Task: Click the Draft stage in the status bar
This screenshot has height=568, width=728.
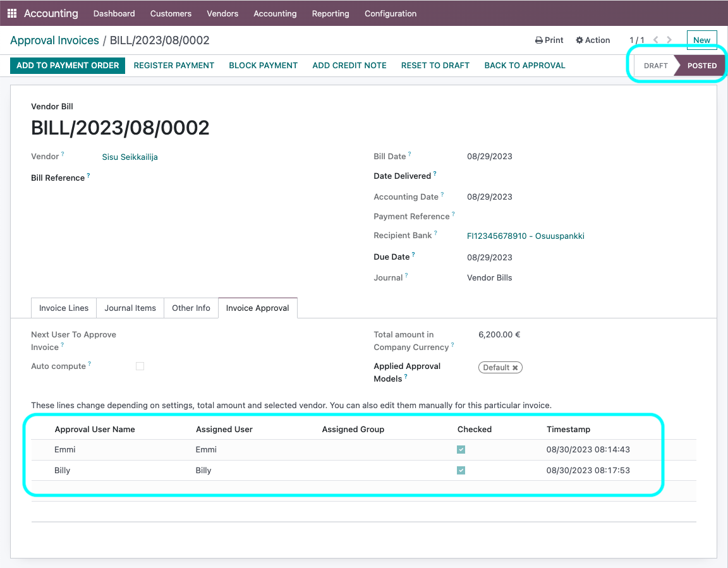Action: pyautogui.click(x=656, y=65)
